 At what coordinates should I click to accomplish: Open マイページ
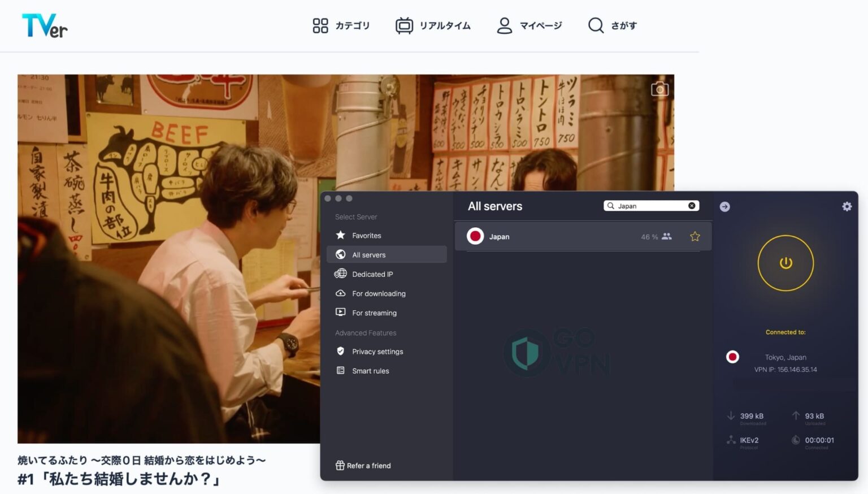529,25
